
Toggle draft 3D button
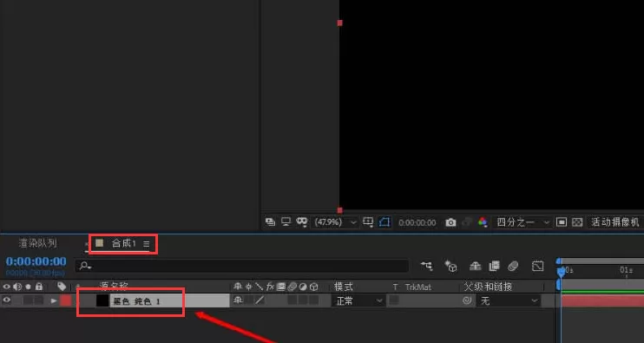[451, 267]
